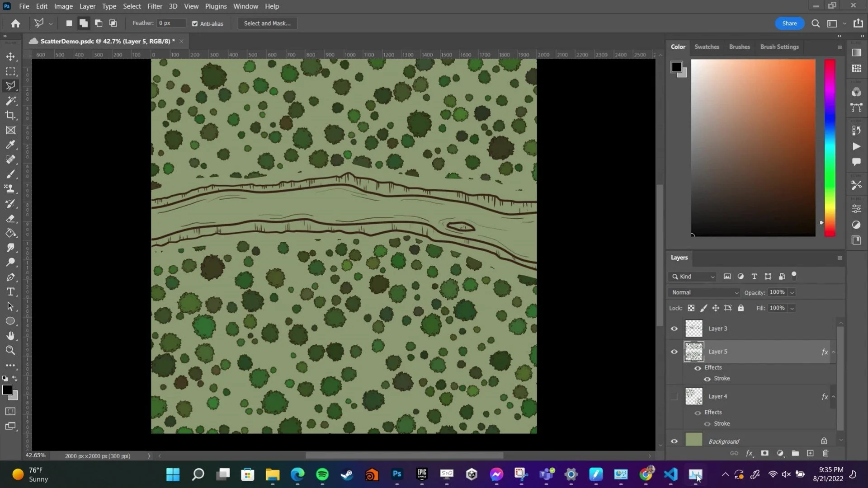Create a new layer from Layers panel
This screenshot has height=488, width=868.
[x=810, y=453]
